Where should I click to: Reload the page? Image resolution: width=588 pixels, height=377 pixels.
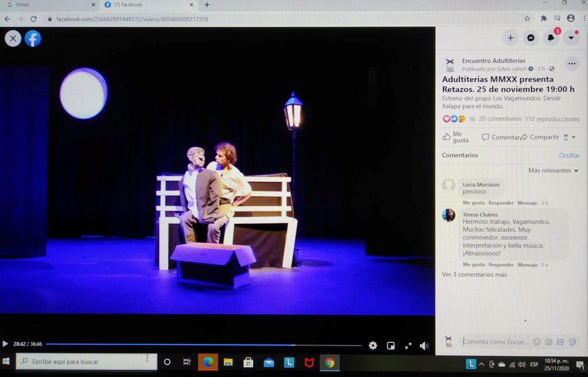click(x=34, y=19)
